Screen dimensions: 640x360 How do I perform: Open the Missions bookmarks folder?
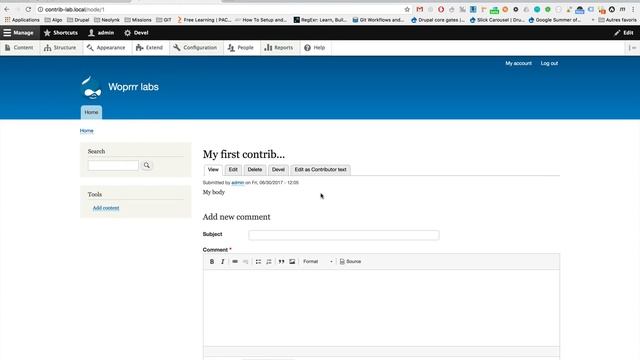pos(138,20)
